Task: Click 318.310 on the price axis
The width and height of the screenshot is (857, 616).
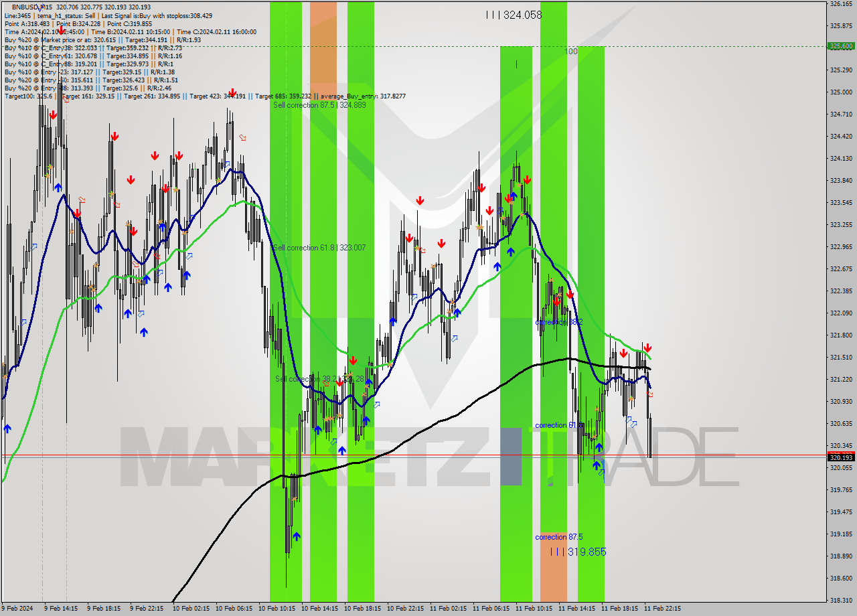Action: (841, 601)
